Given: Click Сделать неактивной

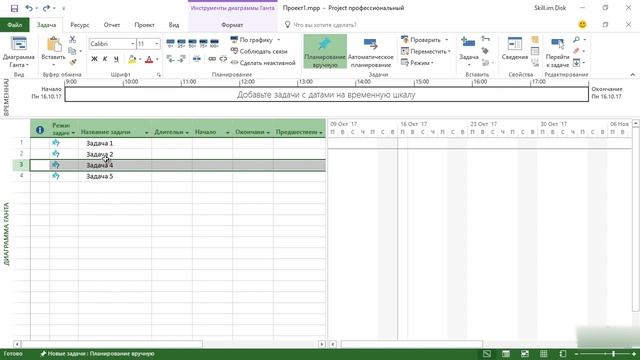Looking at the screenshot, I should click(x=263, y=63).
